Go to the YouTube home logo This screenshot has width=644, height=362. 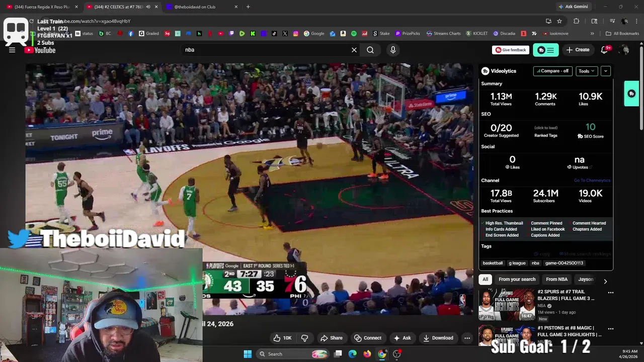(x=40, y=50)
